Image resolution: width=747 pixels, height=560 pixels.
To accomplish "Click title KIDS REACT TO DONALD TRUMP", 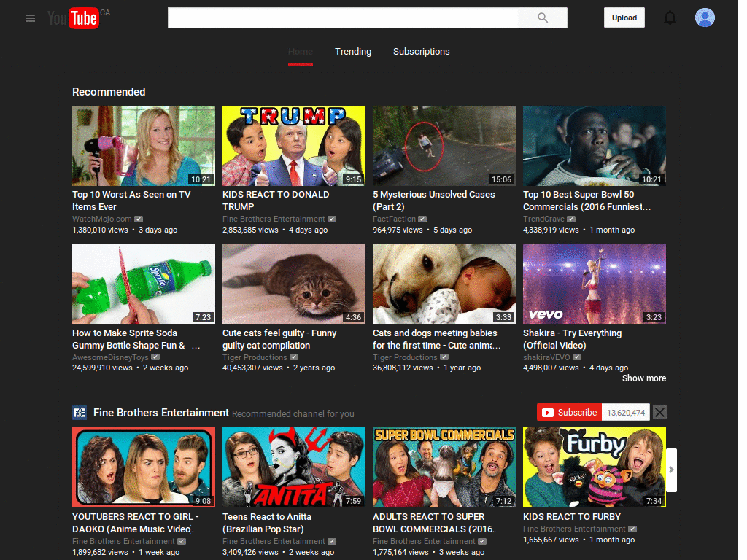I will pos(276,201).
